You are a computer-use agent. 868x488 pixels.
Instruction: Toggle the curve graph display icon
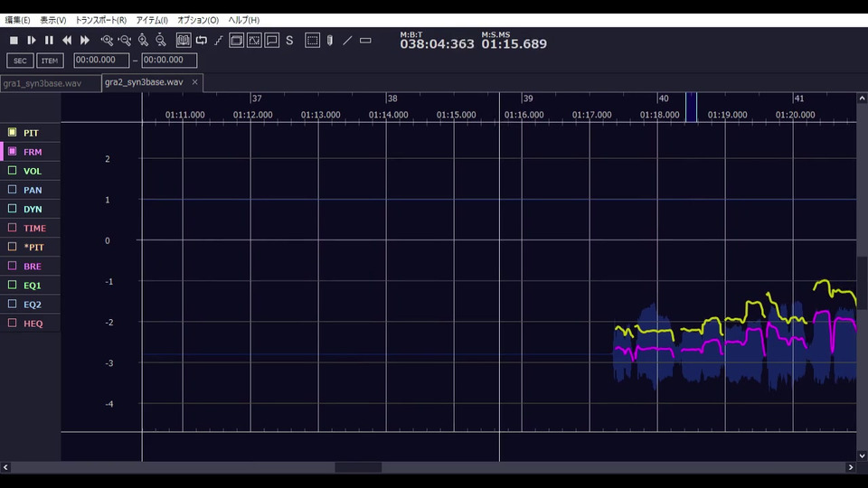[x=254, y=41]
